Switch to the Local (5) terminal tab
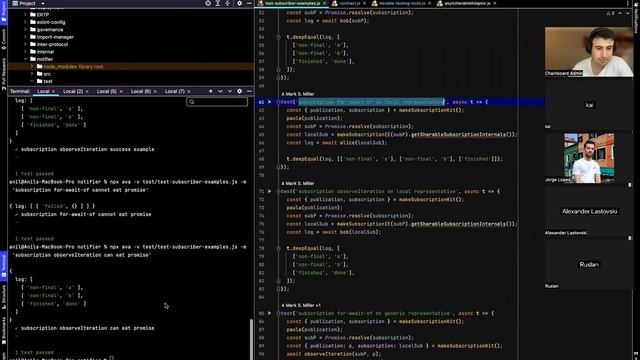Image resolution: width=640 pixels, height=360 pixels. click(107, 91)
